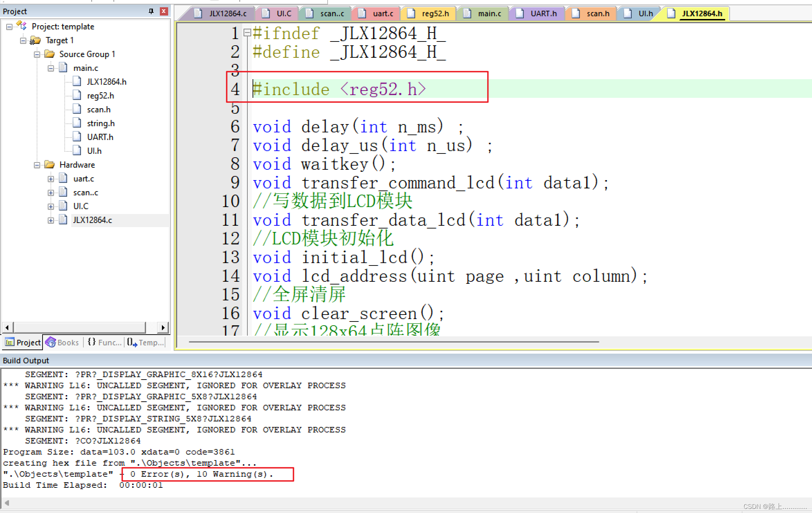Open the UART.h editor tab
Image resolution: width=812 pixels, height=513 pixels.
tap(543, 13)
